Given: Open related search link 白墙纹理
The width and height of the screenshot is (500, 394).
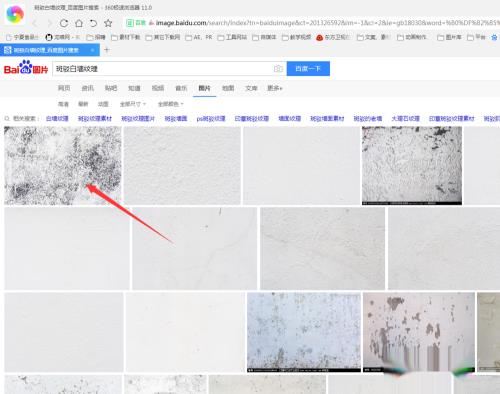Looking at the screenshot, I should (57, 118).
